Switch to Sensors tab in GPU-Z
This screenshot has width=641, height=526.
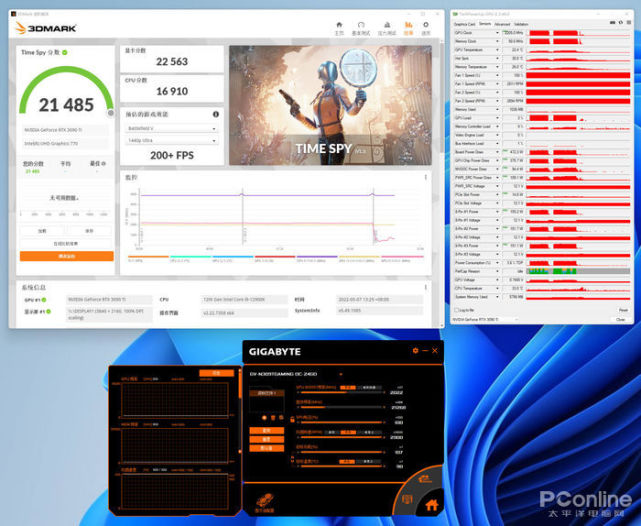[485, 24]
